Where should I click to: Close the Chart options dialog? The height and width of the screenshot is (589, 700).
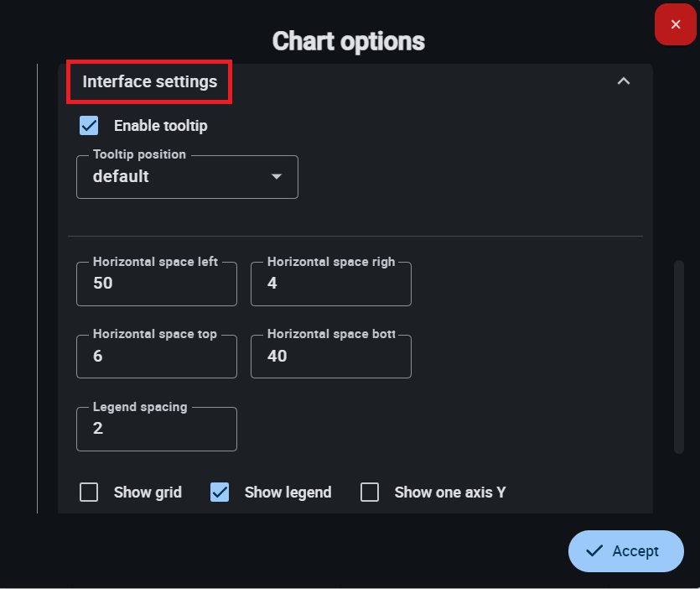676,24
